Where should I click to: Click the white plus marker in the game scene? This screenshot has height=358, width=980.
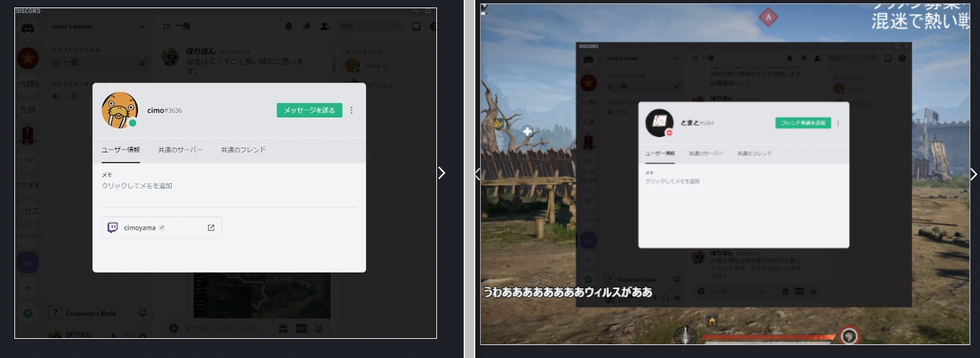[x=527, y=131]
